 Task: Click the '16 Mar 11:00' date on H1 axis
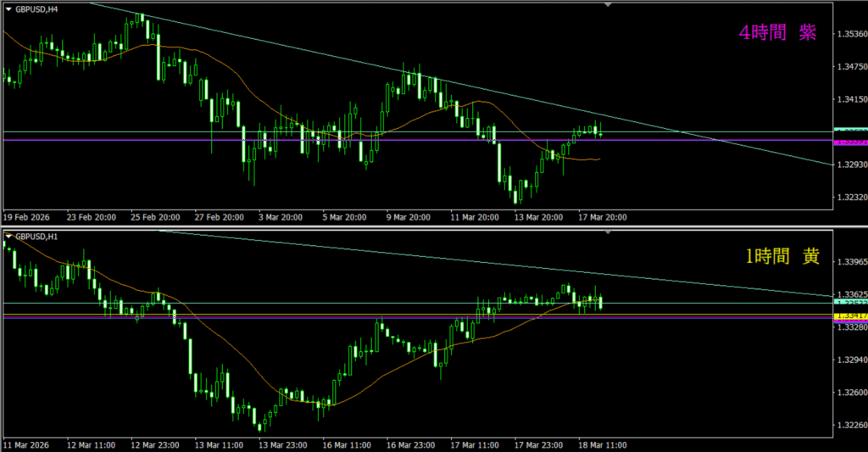click(x=347, y=444)
